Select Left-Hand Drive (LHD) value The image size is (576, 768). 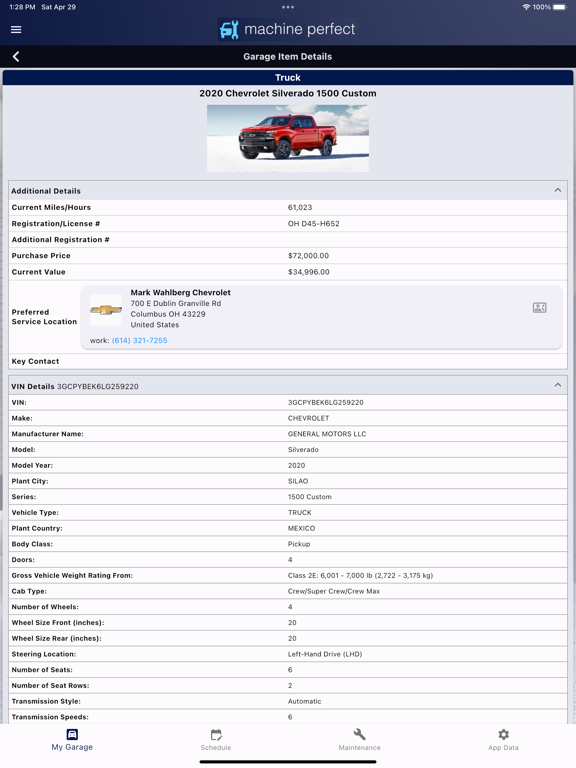(325, 654)
